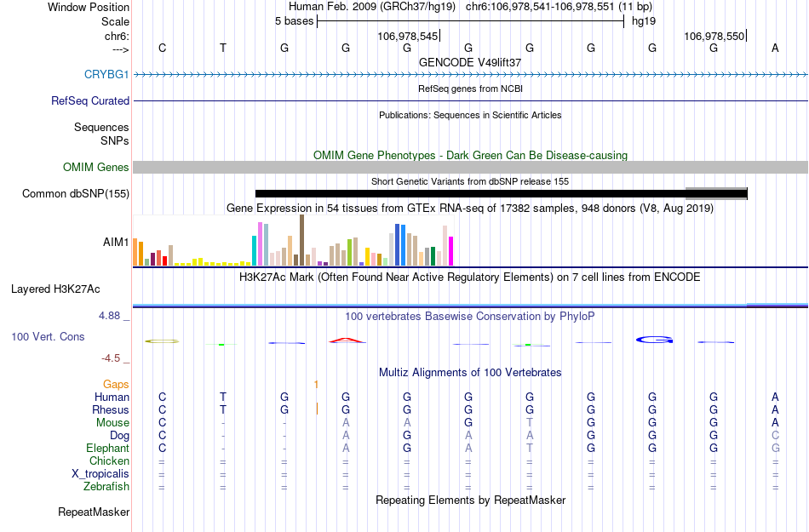The width and height of the screenshot is (809, 532).
Task: Open the AIM1 GTEx expression label
Action: (x=116, y=242)
